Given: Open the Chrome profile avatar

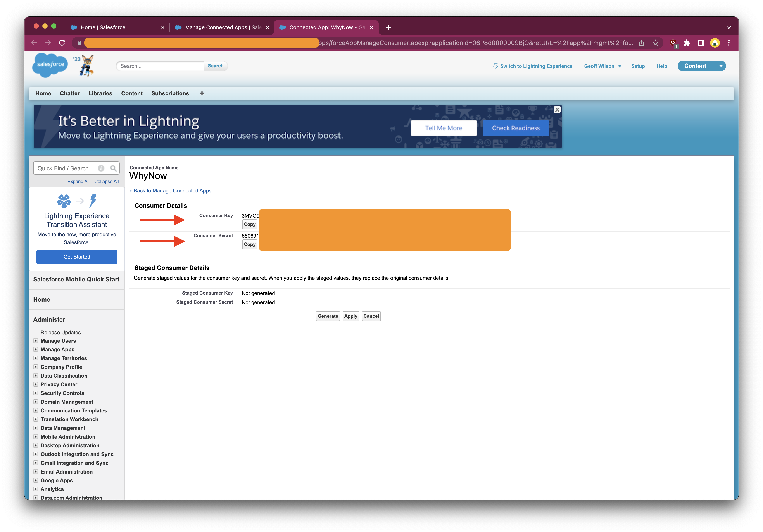Looking at the screenshot, I should 715,43.
